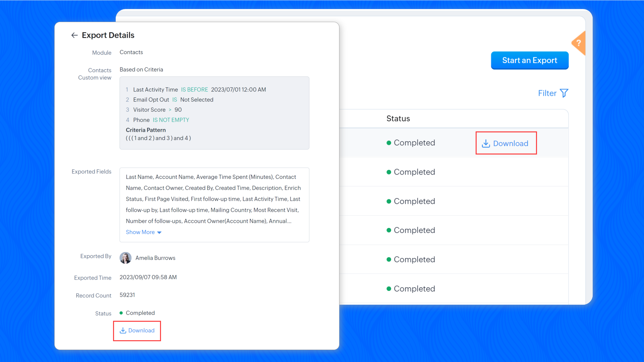
Task: Click the orange help question mark icon
Action: [x=579, y=43]
